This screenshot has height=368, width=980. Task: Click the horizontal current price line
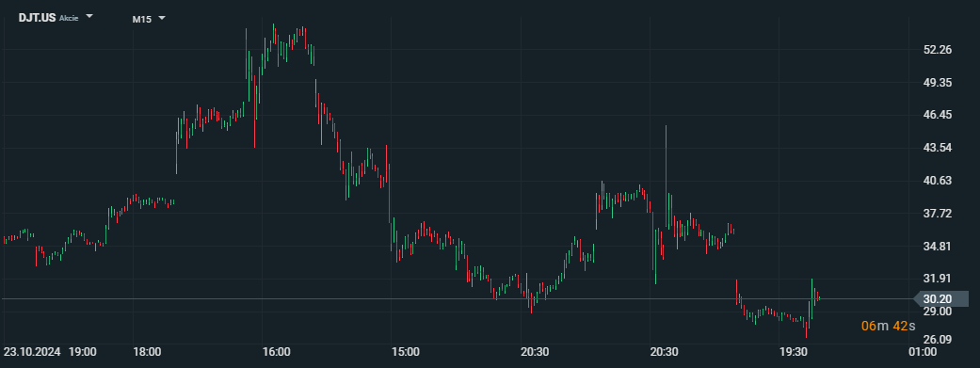(x=457, y=299)
